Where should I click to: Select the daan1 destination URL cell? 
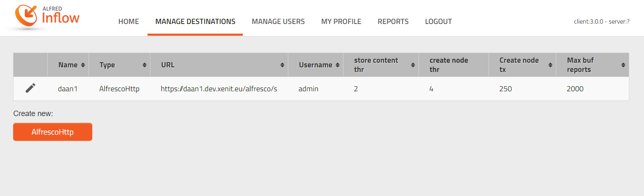point(219,89)
